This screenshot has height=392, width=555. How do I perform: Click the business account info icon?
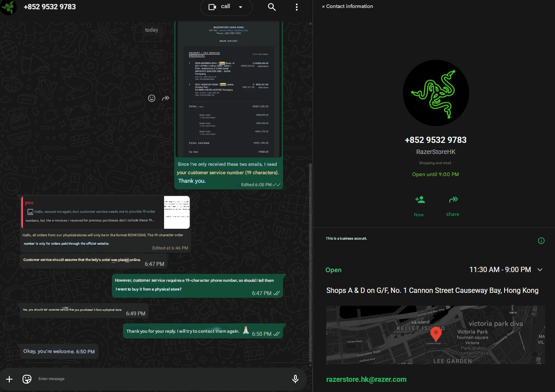(x=541, y=241)
